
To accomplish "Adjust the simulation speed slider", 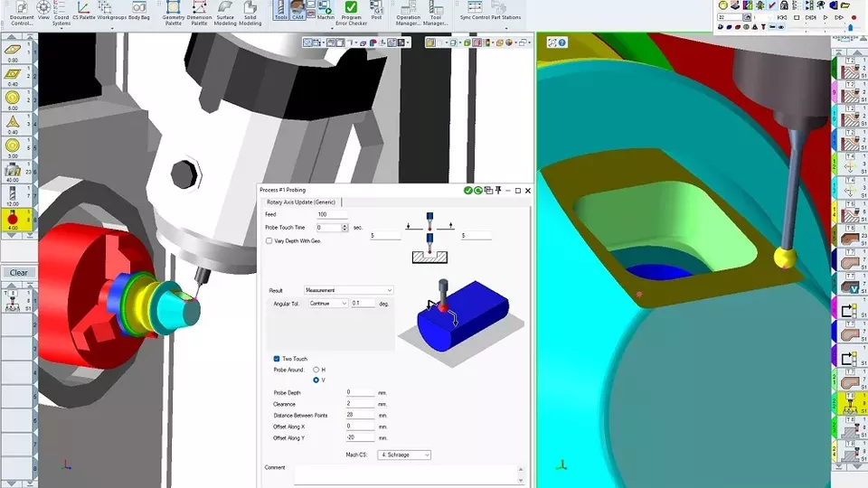I will [850, 28].
